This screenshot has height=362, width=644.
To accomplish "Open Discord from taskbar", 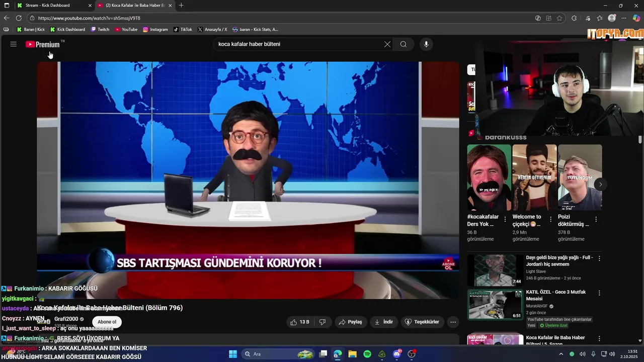I will click(397, 354).
